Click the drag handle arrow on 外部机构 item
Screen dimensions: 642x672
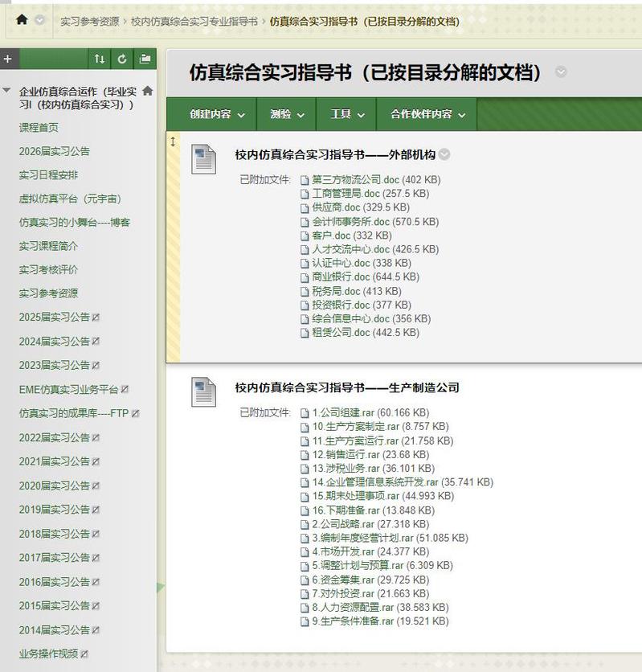[x=172, y=142]
